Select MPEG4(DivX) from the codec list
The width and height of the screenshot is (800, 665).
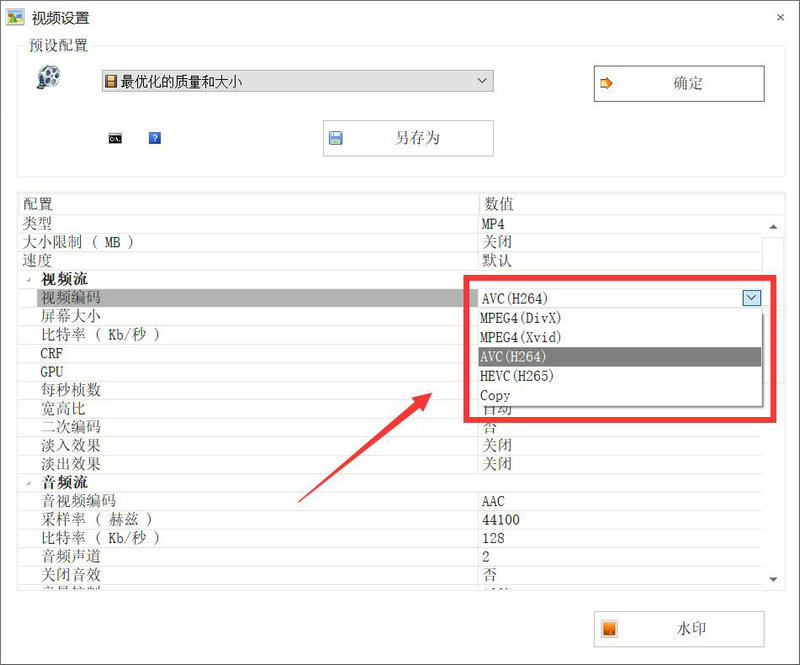(620, 318)
